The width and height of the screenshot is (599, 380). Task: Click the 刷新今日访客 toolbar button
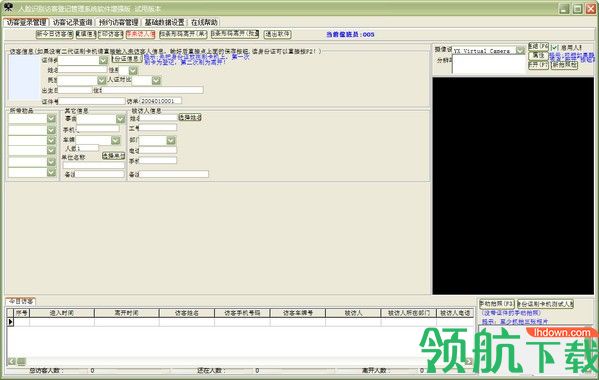[55, 34]
